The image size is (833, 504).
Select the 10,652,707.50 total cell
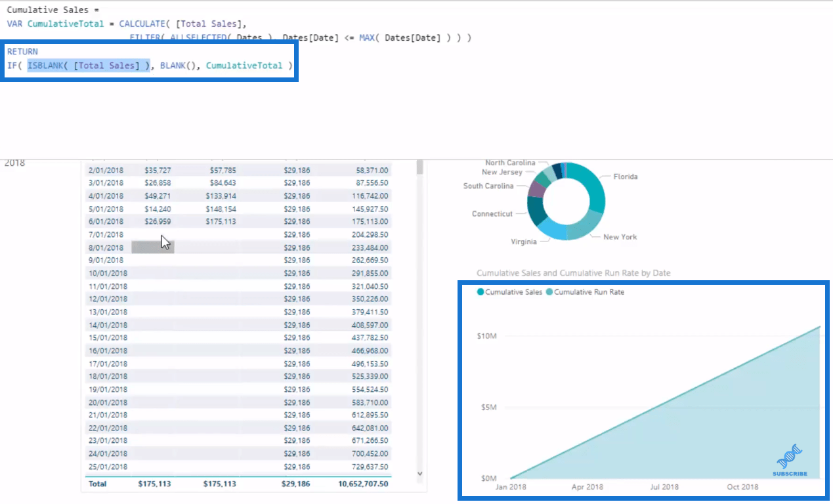pyautogui.click(x=364, y=484)
